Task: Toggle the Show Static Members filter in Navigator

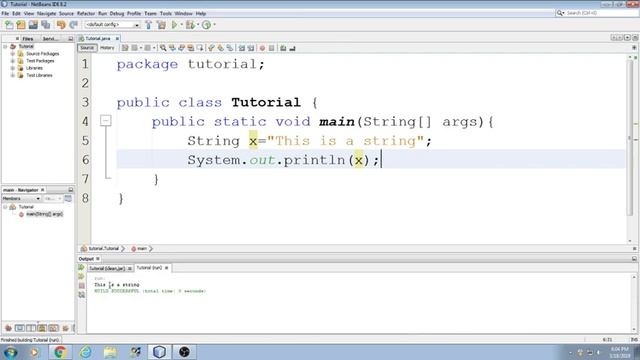Action: [x=31, y=328]
